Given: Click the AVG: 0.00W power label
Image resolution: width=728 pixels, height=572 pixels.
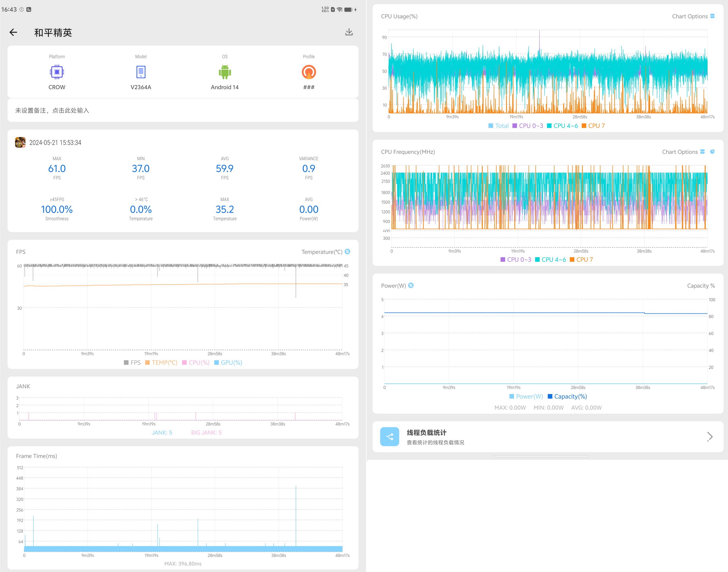Looking at the screenshot, I should [587, 408].
